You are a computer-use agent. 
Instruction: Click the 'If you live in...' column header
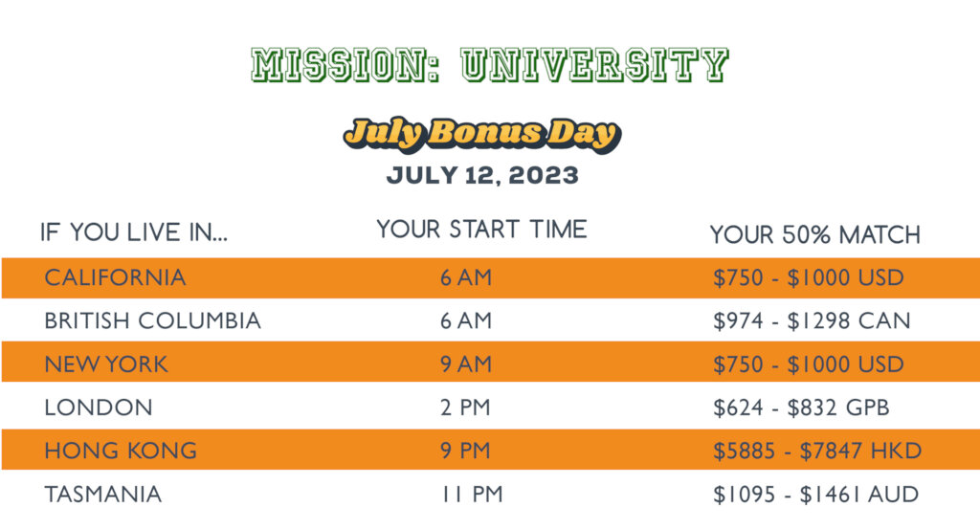point(134,232)
